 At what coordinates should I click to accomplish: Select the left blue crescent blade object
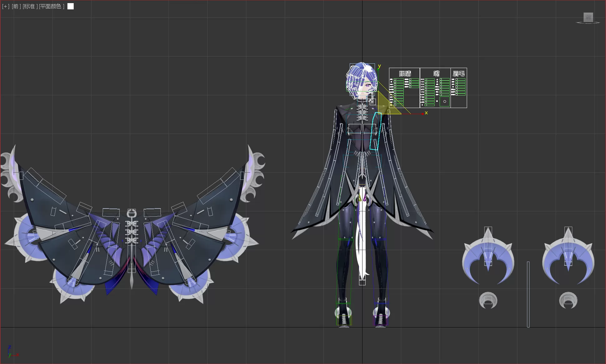[488, 256]
